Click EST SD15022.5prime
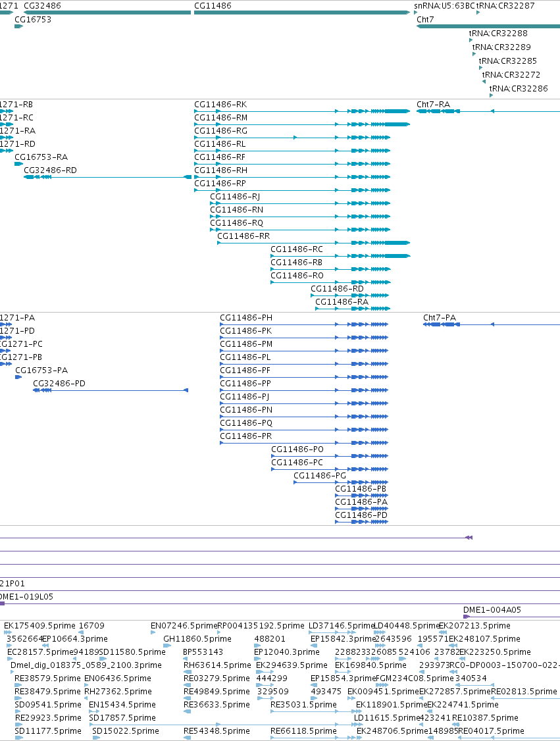The height and width of the screenshot is (741, 560). pos(96,738)
